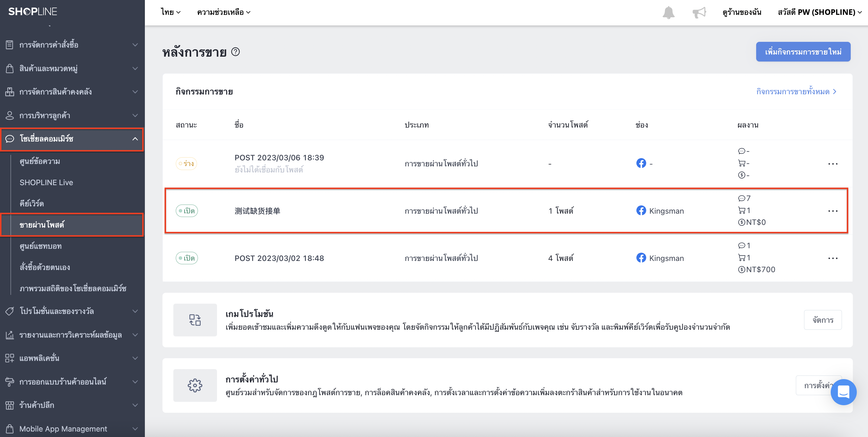Open SHOPLINE Live submenu item
This screenshot has height=437, width=868.
46,182
